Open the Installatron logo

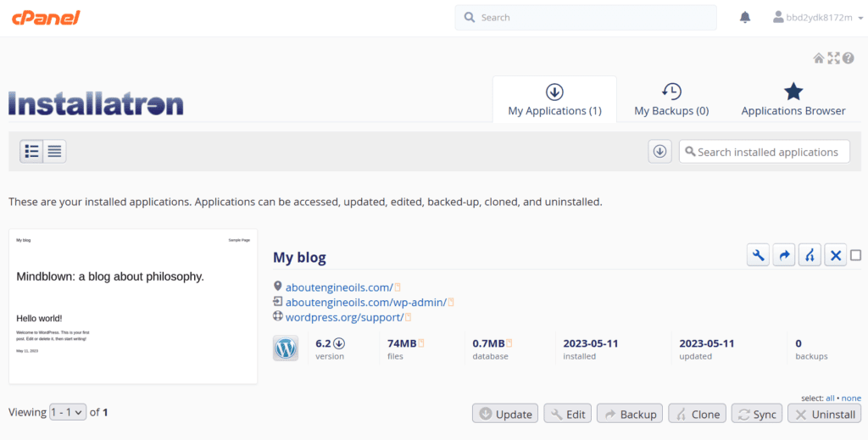point(96,103)
